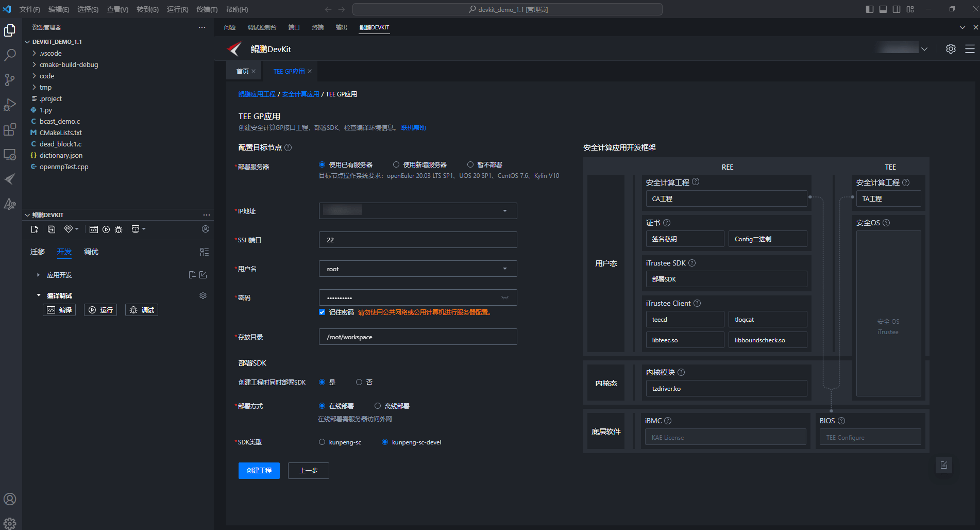Click the SSH端口 input field
This screenshot has height=530, width=980.
[x=418, y=240]
